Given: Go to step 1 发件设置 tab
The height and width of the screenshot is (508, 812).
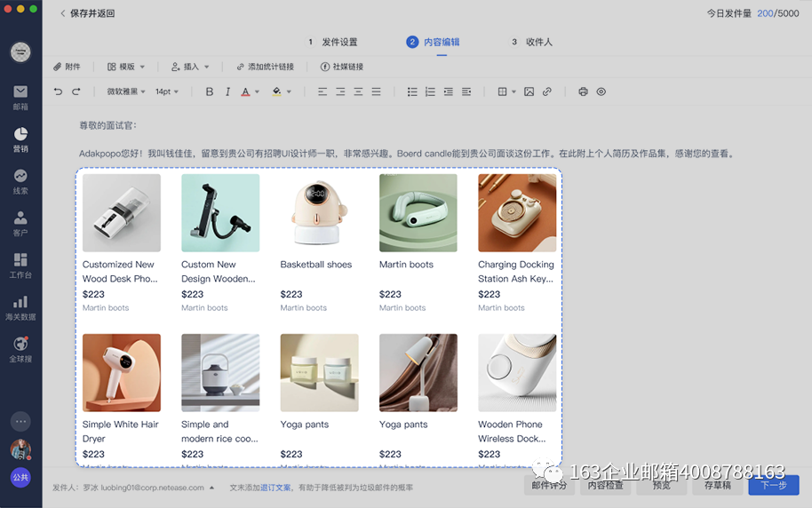Looking at the screenshot, I should coord(332,42).
